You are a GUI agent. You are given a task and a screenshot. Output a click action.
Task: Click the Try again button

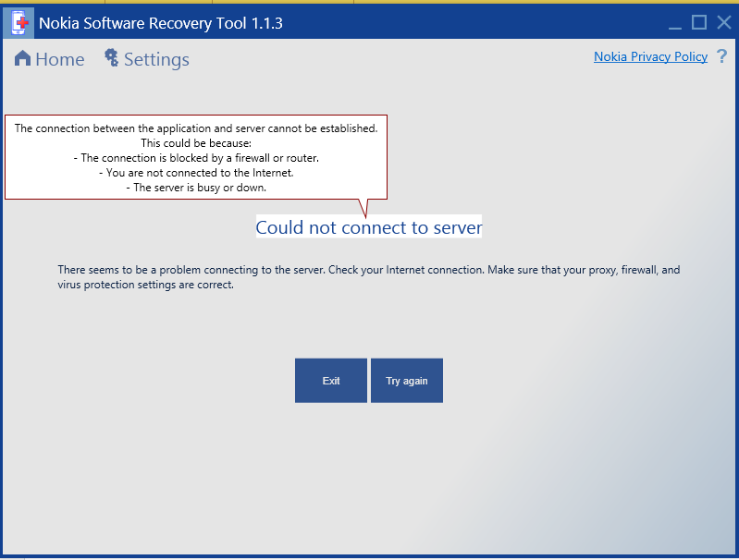tap(407, 381)
